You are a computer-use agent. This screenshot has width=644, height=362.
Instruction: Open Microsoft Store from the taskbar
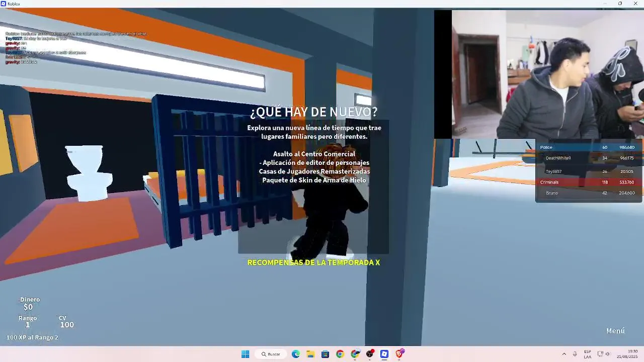[325, 354]
